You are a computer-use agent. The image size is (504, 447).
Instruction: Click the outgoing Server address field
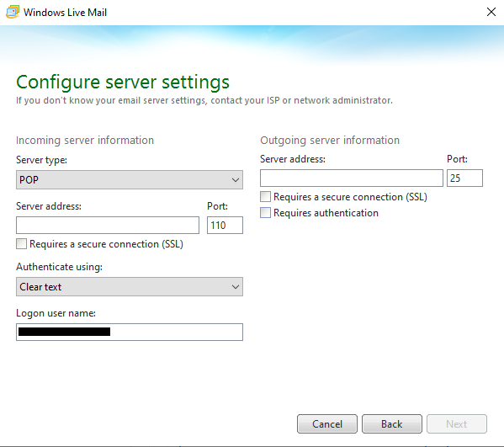352,178
